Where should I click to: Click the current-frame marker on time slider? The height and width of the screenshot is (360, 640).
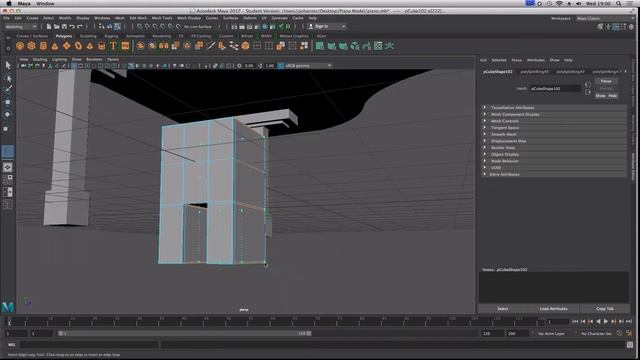click(9, 322)
